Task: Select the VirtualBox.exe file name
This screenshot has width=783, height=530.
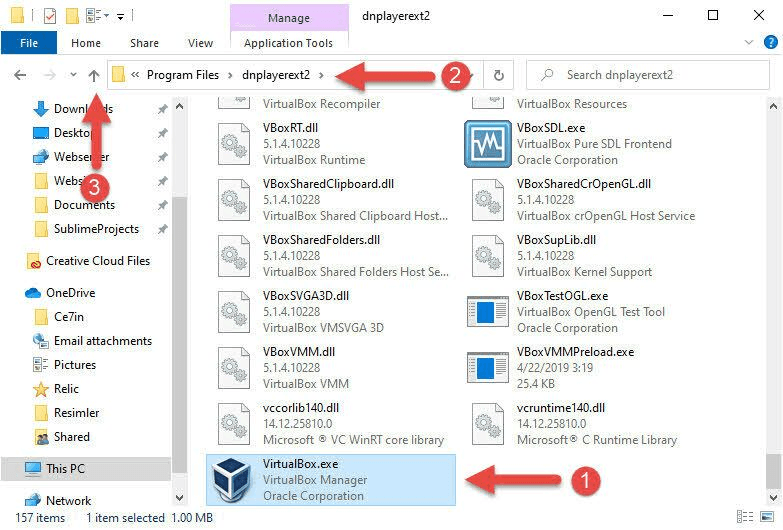Action: click(x=301, y=464)
